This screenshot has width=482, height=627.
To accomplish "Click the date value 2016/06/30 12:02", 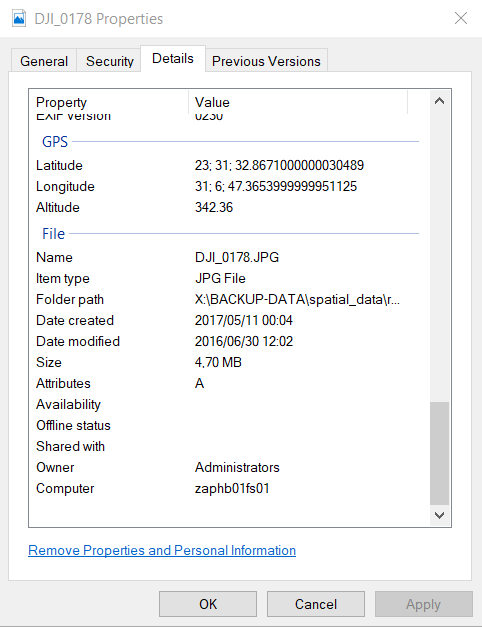I will click(x=244, y=341).
